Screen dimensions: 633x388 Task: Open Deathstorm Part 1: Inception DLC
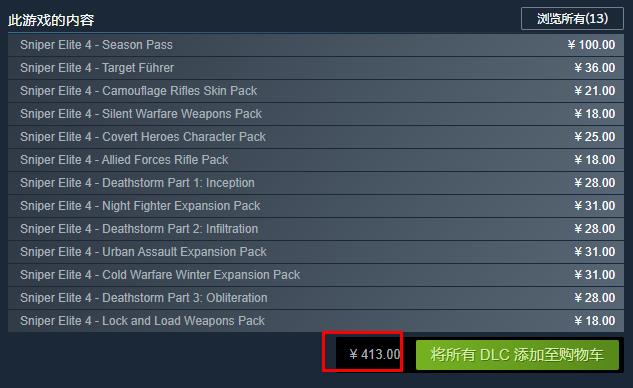pyautogui.click(x=316, y=183)
